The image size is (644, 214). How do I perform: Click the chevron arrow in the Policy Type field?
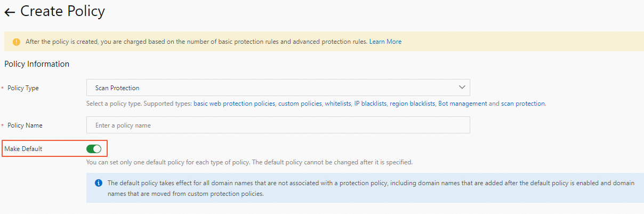[x=462, y=87]
